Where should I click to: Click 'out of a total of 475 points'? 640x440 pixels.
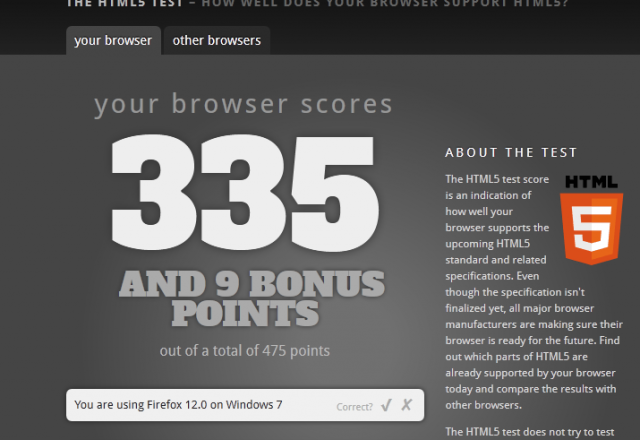pos(244,351)
